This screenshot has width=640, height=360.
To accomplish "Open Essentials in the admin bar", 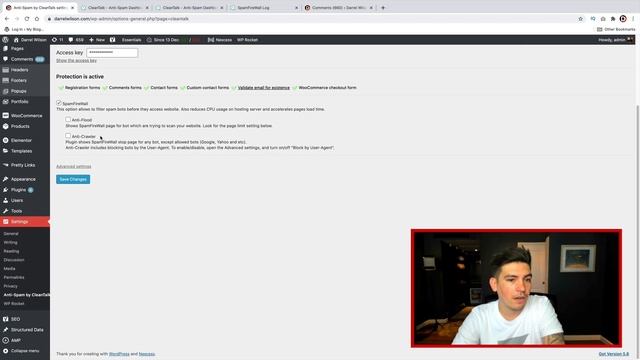I will [131, 40].
